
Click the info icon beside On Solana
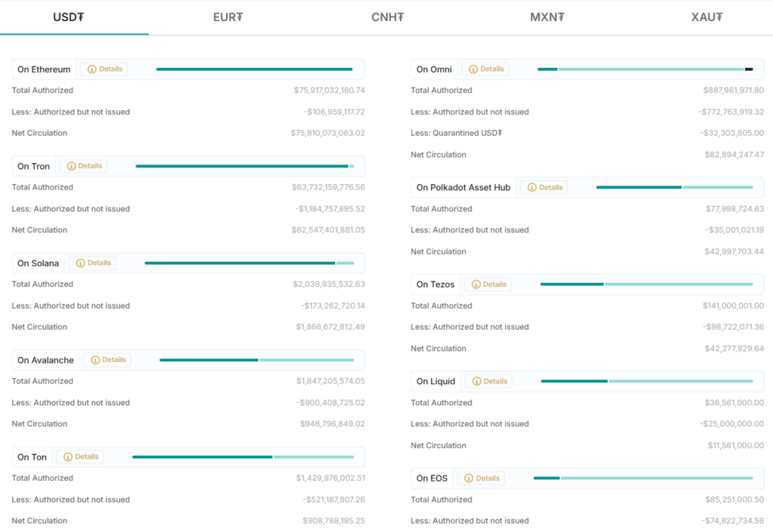pos(81,263)
